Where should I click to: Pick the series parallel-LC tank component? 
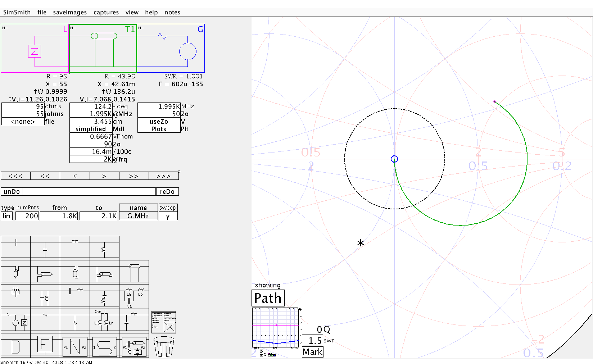tap(15, 296)
